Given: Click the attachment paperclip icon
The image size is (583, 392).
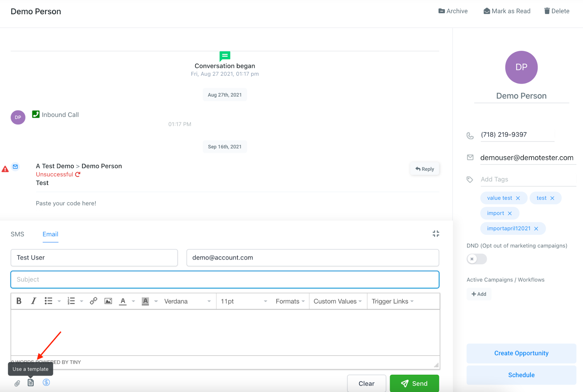Looking at the screenshot, I should 17,383.
